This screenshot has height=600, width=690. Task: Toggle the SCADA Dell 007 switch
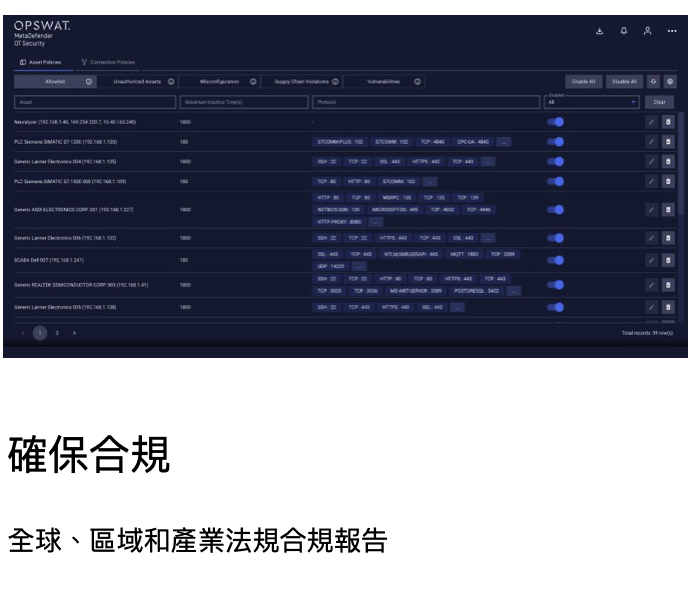(555, 260)
